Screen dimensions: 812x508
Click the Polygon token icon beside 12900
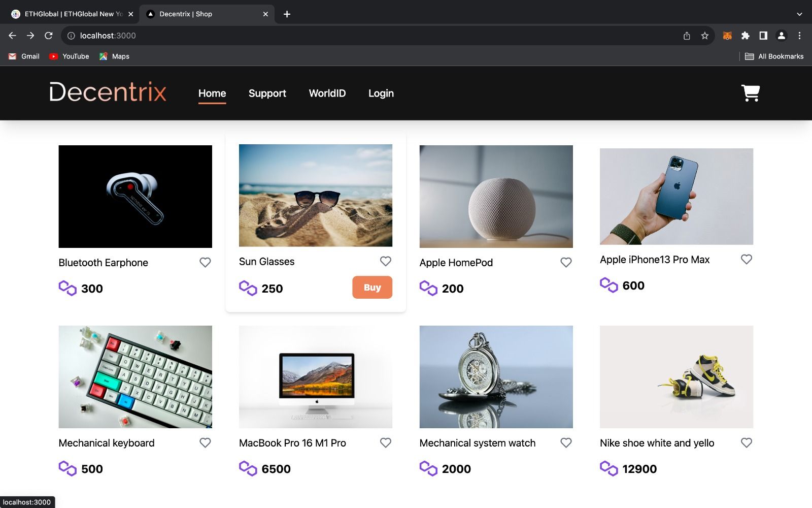pos(609,468)
